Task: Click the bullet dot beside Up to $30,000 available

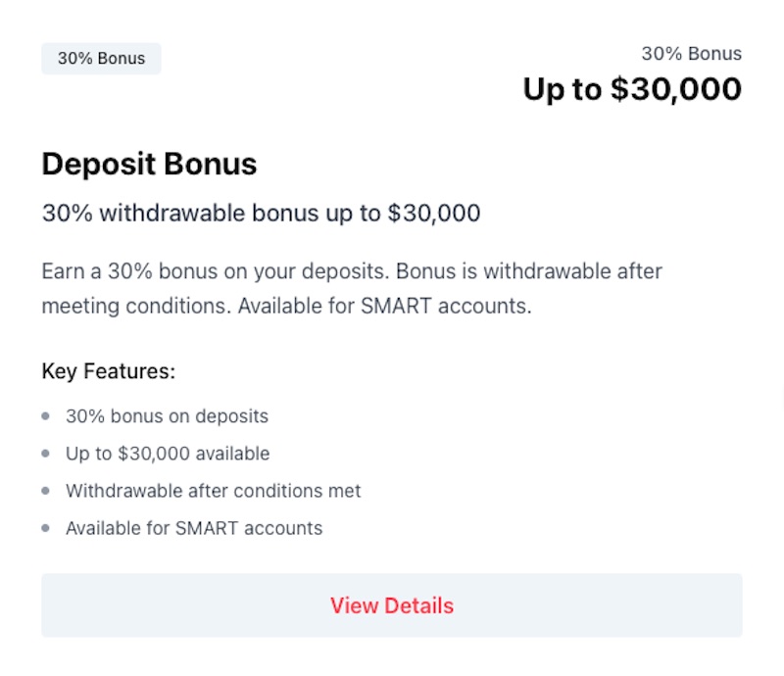Action: 45,454
